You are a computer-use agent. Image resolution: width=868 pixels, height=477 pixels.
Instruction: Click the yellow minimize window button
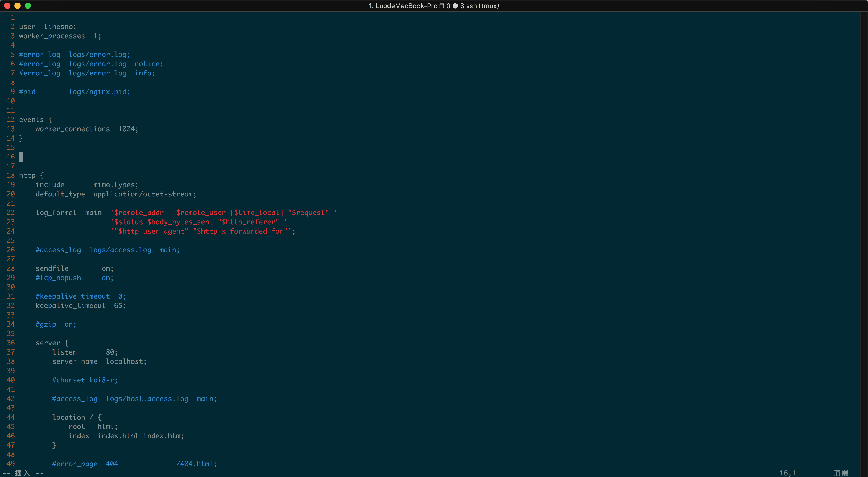click(x=18, y=6)
